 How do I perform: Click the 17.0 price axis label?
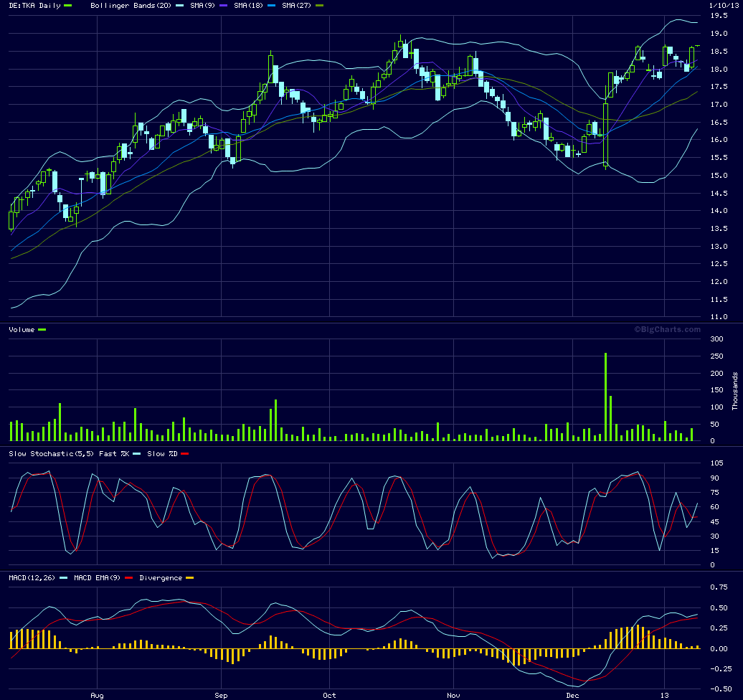tap(719, 104)
